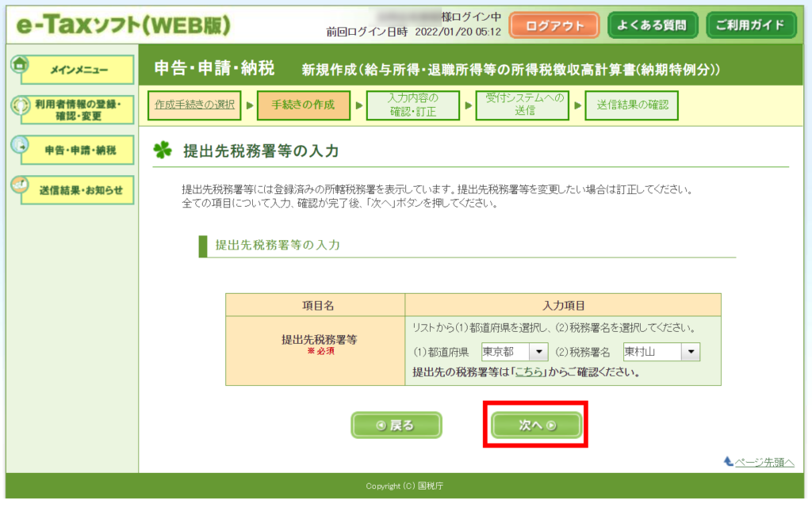The height and width of the screenshot is (511, 812).
Task: Go to 申告・申請・納税 sidebar menu
Action: click(77, 151)
